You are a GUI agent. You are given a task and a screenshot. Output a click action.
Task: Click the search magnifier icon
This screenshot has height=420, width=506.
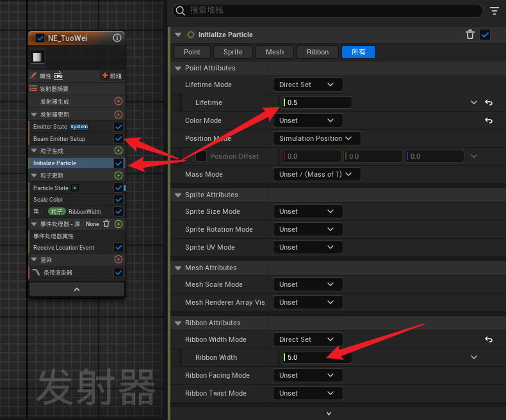pyautogui.click(x=181, y=11)
